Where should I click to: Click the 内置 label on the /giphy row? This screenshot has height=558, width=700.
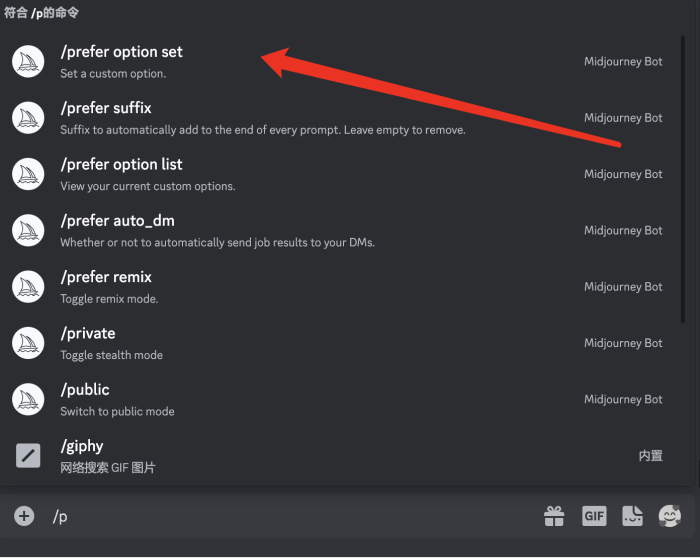pyautogui.click(x=650, y=456)
